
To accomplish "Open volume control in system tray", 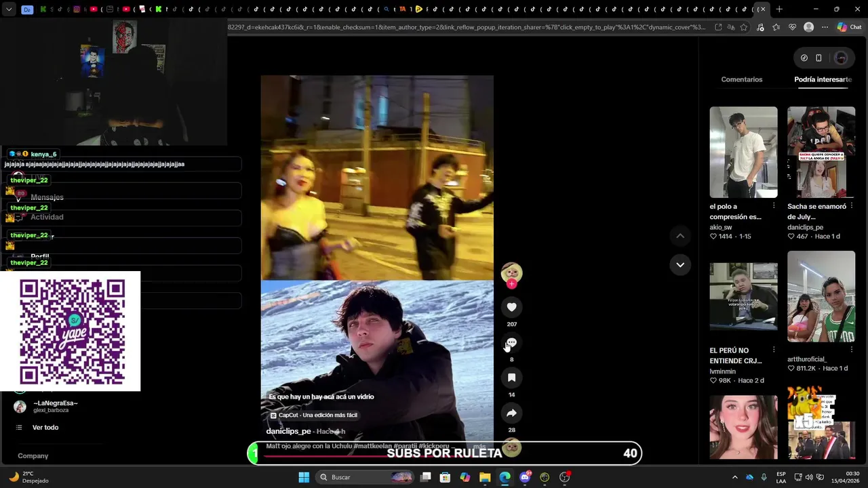I will coord(809,477).
